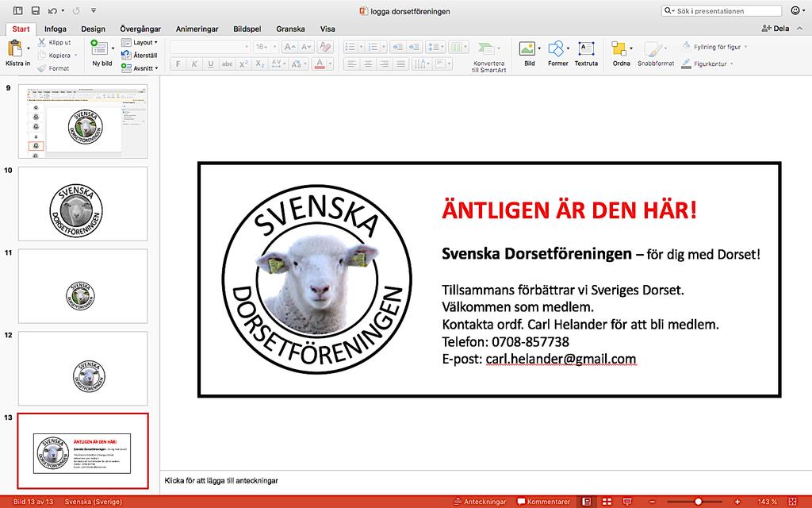Open the Snabbformat quick styles icon
Viewport: 812px width, 508px height.
[653, 50]
